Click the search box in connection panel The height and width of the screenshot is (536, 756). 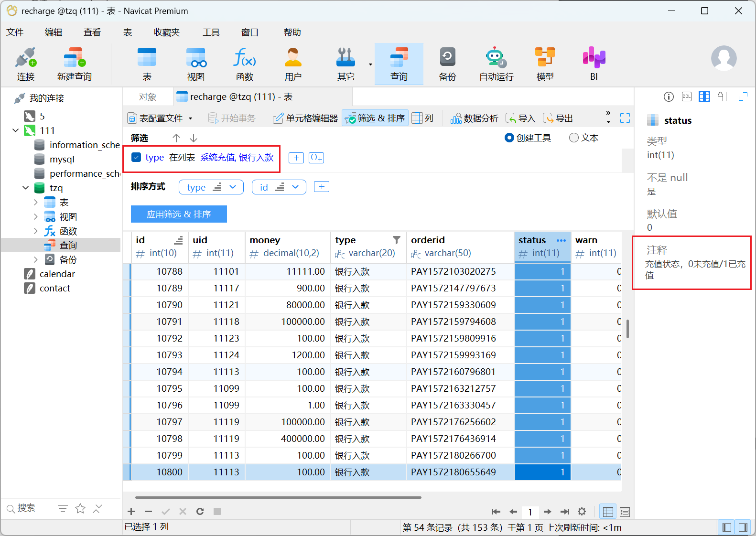[29, 508]
